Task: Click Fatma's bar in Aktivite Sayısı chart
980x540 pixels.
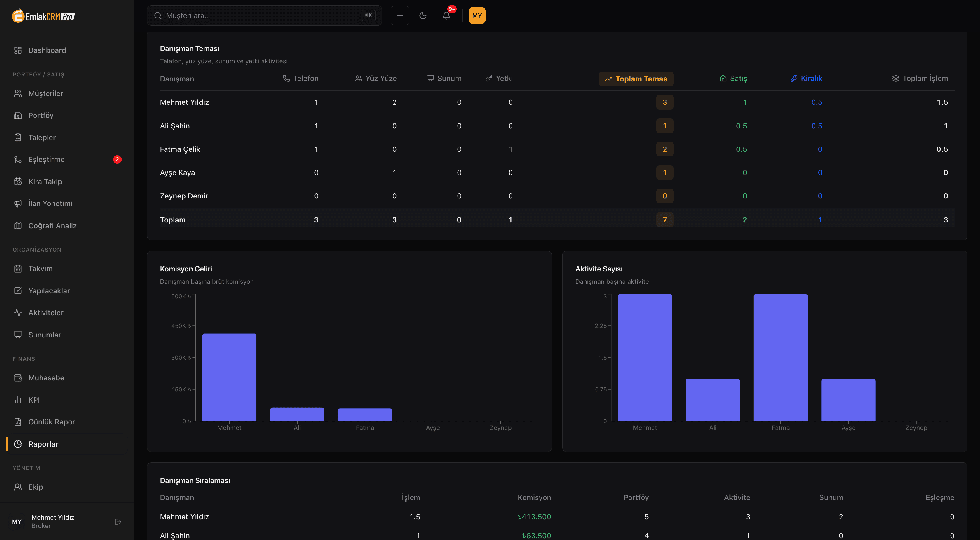Action: pos(780,357)
